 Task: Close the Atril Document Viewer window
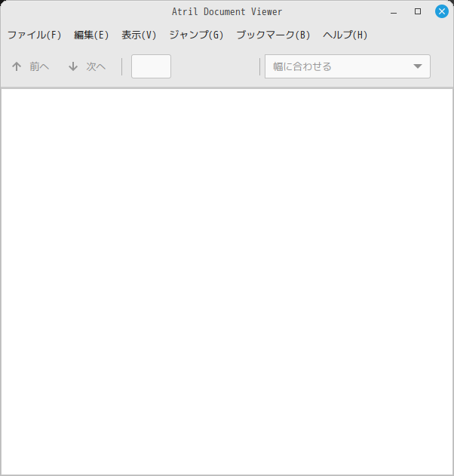pos(442,11)
